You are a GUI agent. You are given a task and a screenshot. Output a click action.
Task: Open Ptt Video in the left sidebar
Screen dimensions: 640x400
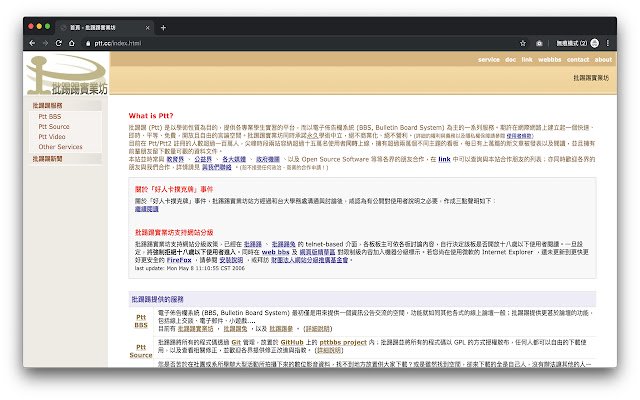click(x=52, y=137)
